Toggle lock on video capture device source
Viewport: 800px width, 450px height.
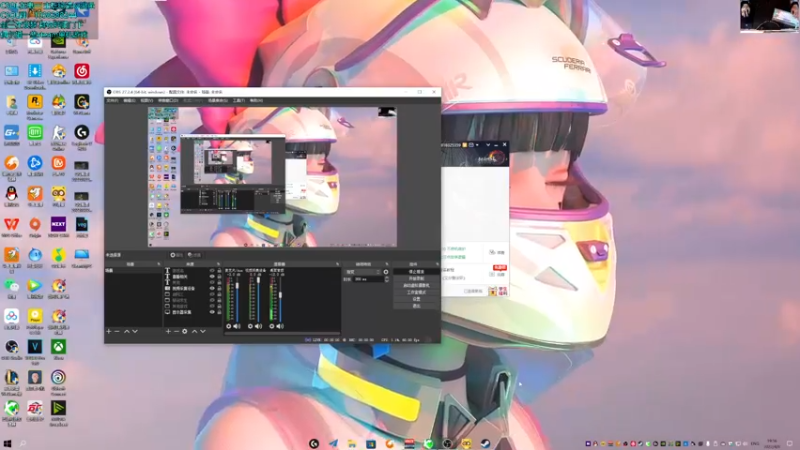(x=219, y=288)
